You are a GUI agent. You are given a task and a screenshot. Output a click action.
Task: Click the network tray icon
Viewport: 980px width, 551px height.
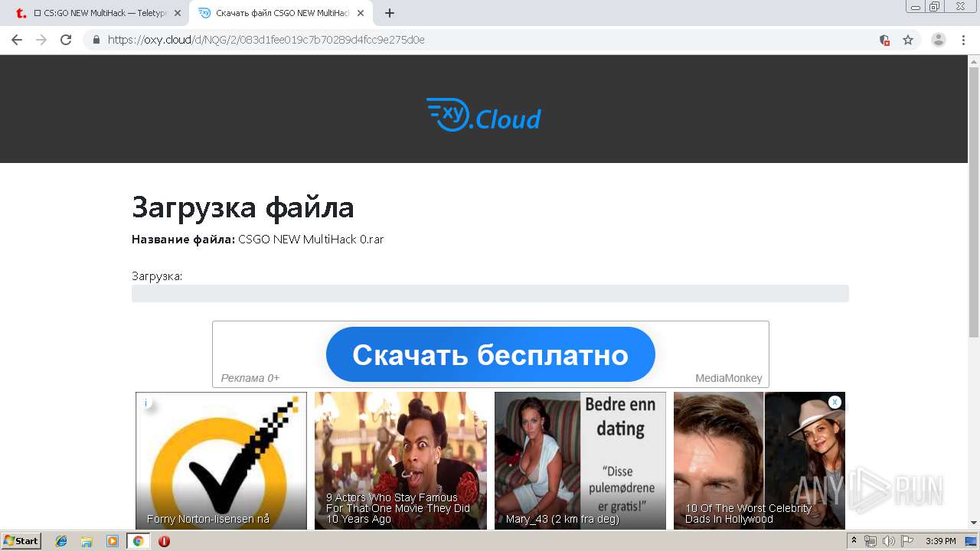tap(871, 541)
